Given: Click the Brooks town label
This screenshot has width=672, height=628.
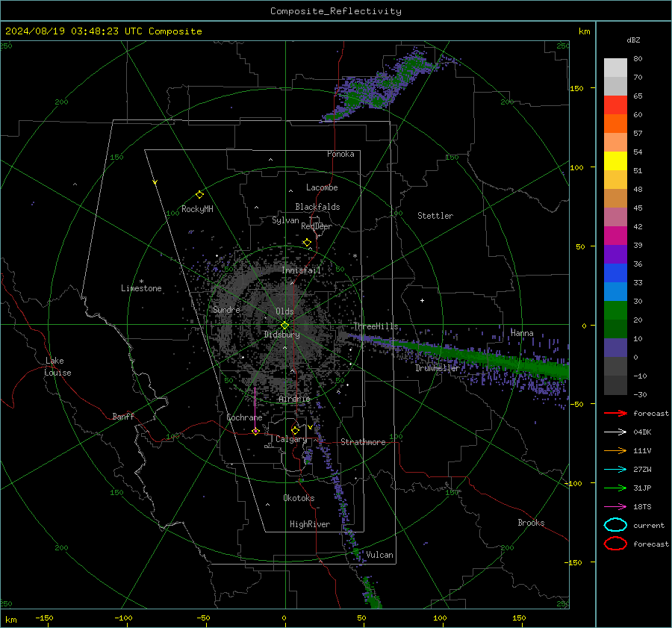Looking at the screenshot, I should pyautogui.click(x=531, y=523).
